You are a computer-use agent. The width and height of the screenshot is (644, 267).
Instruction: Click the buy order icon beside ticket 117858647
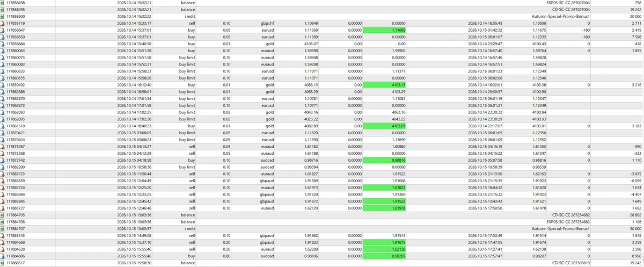[3, 31]
